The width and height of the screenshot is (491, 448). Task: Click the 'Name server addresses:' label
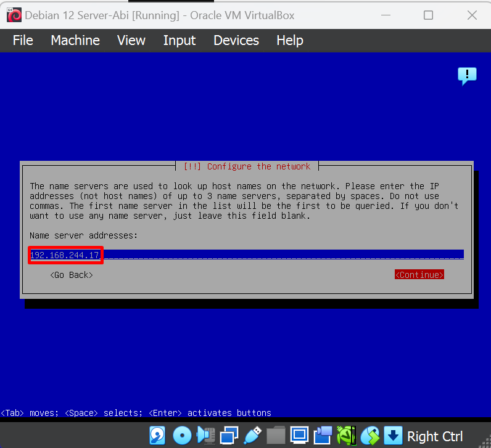(84, 235)
